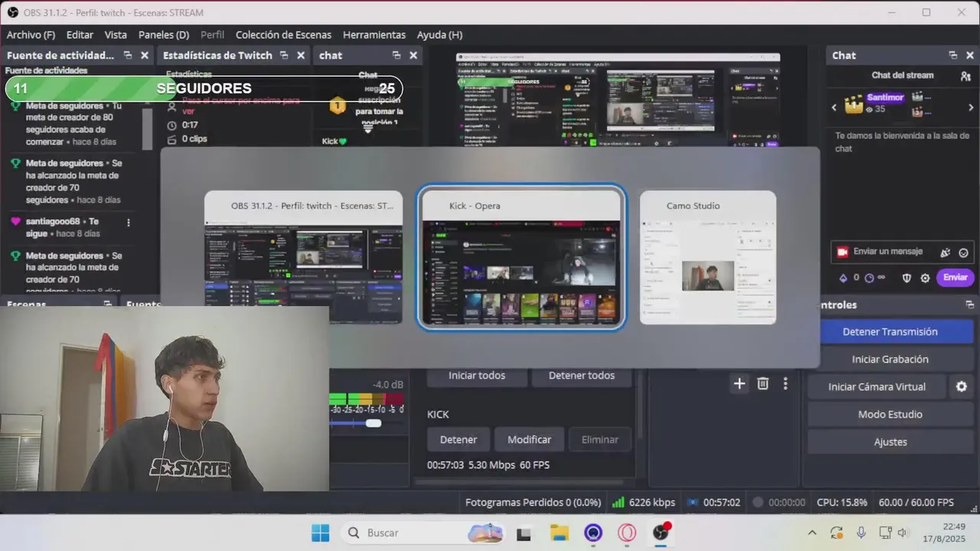Open the Paneles menu
Image resolution: width=980 pixels, height=551 pixels.
[164, 34]
